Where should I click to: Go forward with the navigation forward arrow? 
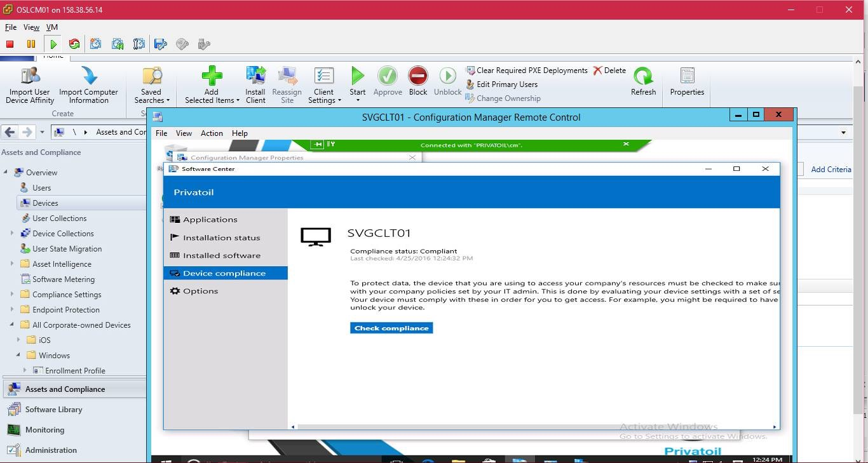(27, 132)
